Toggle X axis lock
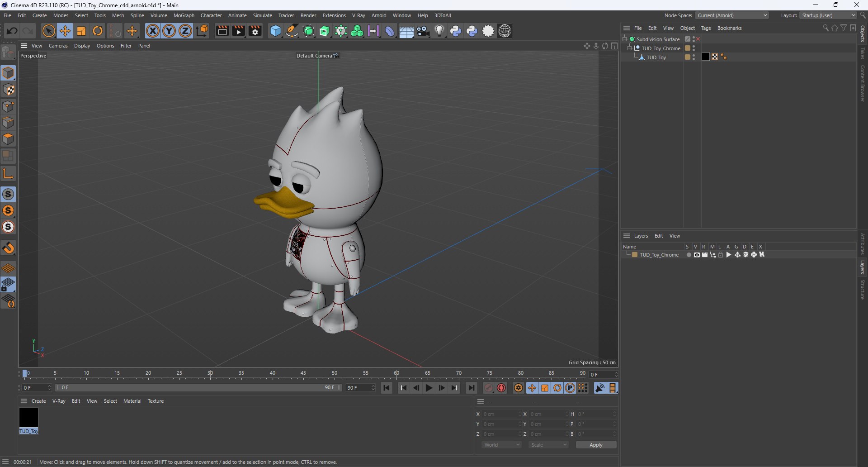Screen dimensions: 868x467 (x=153, y=31)
